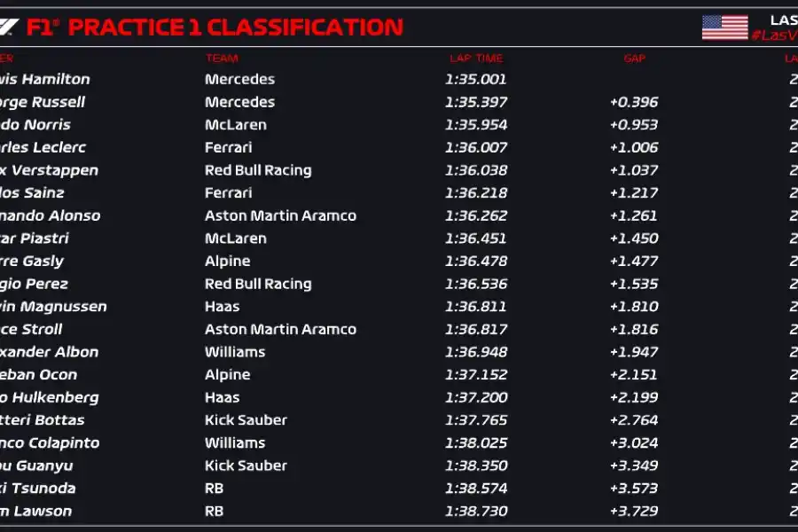Click the Practice 1 Classification title
The image size is (798, 532).
[235, 27]
